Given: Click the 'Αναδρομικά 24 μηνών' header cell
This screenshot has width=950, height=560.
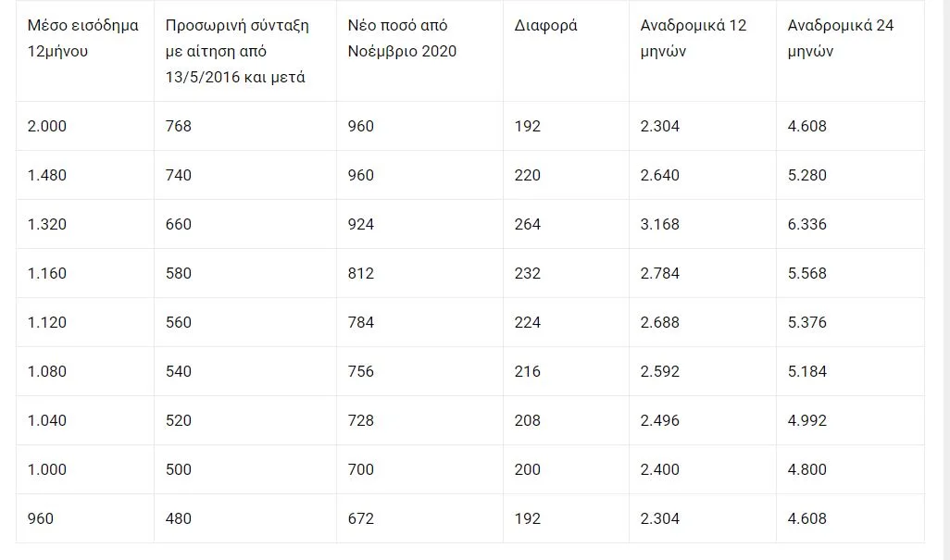Looking at the screenshot, I should pyautogui.click(x=841, y=38).
